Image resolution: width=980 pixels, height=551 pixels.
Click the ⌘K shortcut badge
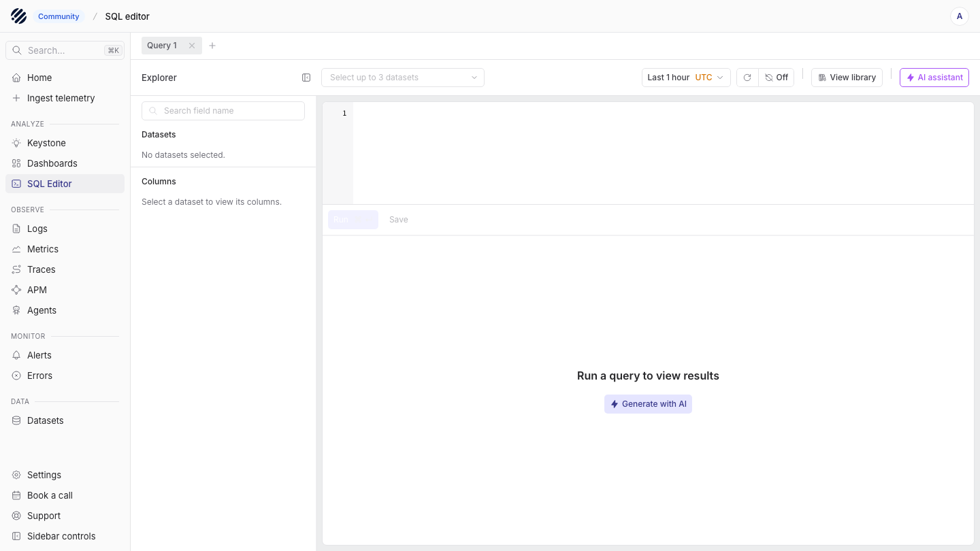coord(113,50)
